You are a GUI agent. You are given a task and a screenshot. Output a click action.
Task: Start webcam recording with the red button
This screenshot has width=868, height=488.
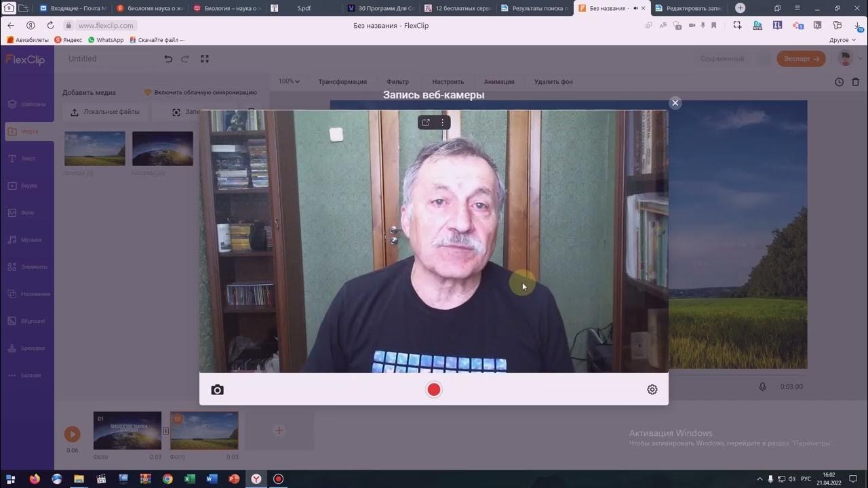[x=434, y=389]
